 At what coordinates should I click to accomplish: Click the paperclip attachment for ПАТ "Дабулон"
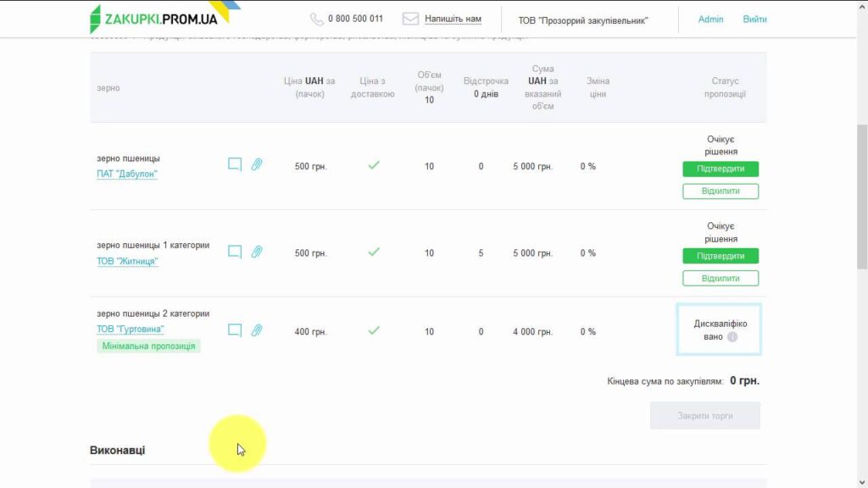(x=257, y=165)
